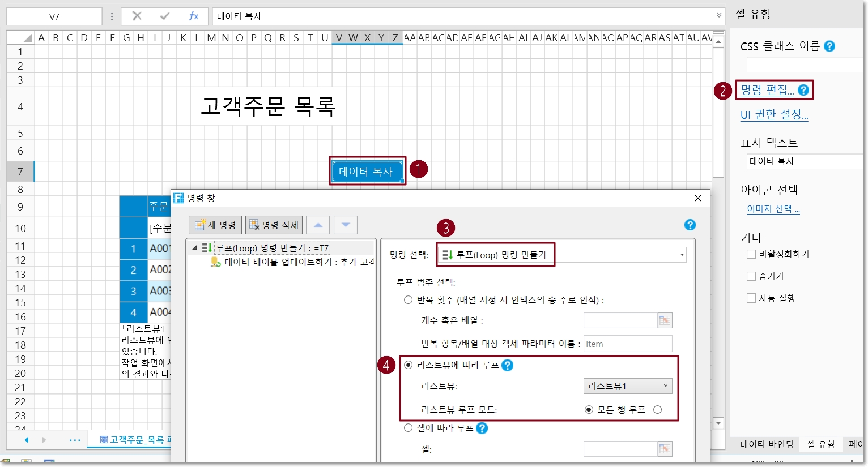Click the help icon beside 명령 편집 link
The image size is (868, 467).
[x=803, y=90]
